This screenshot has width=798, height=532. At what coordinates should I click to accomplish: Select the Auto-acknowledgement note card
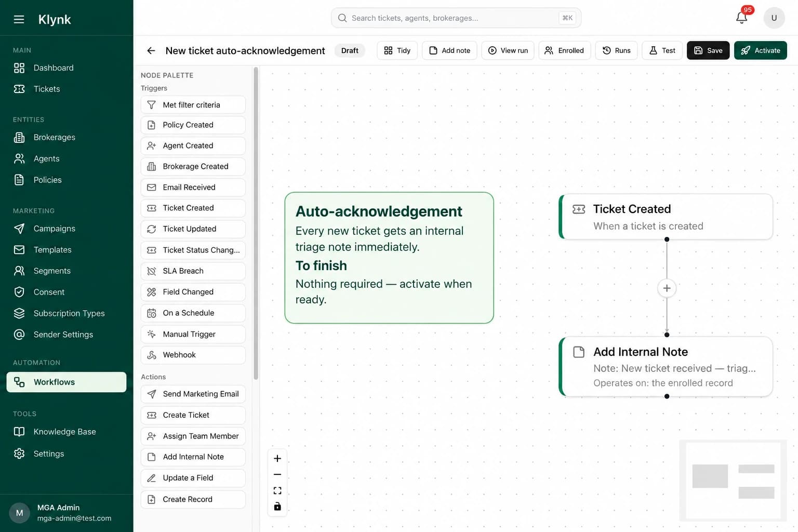(389, 258)
